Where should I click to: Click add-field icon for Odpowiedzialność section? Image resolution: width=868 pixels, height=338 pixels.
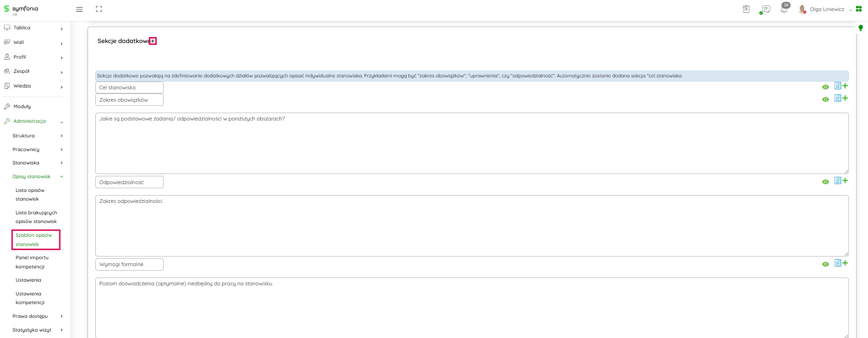pyautogui.click(x=841, y=181)
